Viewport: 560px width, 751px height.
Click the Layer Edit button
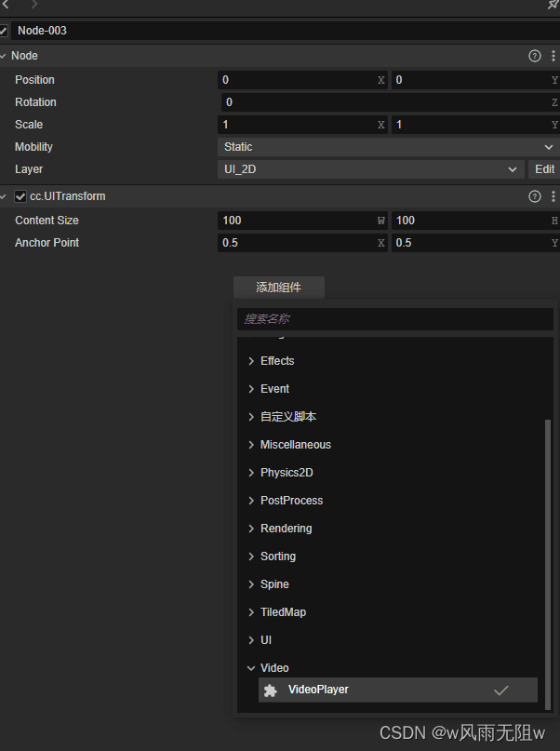point(544,169)
